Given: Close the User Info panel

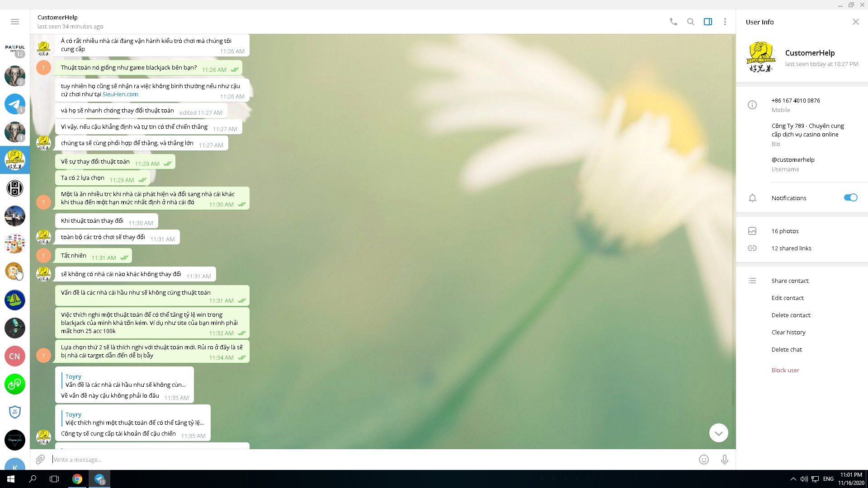Looking at the screenshot, I should pos(855,22).
